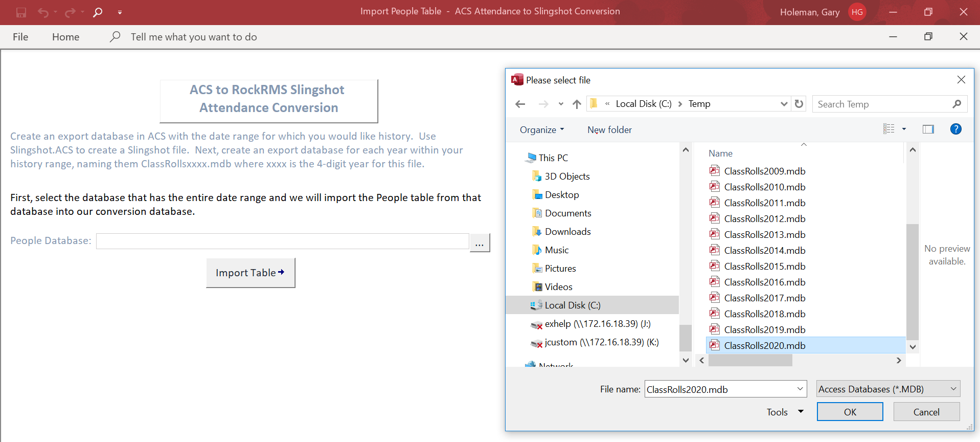This screenshot has width=980, height=442.
Task: Go forward in file dialog
Action: pos(543,104)
